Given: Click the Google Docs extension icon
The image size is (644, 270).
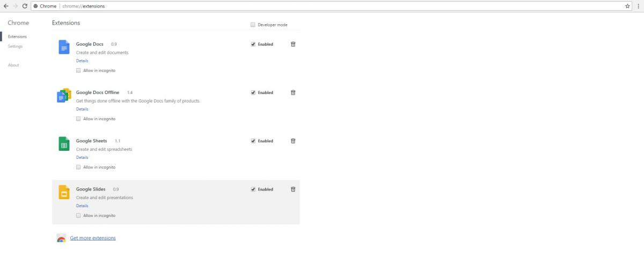Looking at the screenshot, I should pos(64,47).
